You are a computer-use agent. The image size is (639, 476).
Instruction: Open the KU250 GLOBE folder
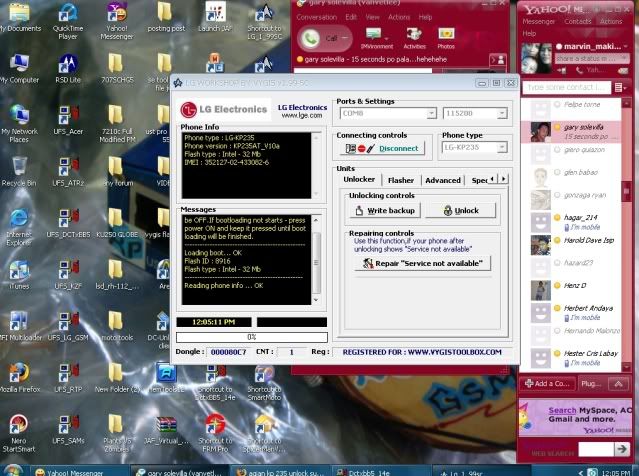coord(117,223)
